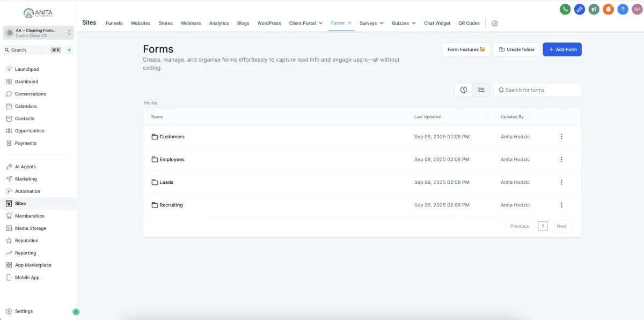The width and height of the screenshot is (644, 320).
Task: Open the Employees folder
Action: [x=168, y=159]
